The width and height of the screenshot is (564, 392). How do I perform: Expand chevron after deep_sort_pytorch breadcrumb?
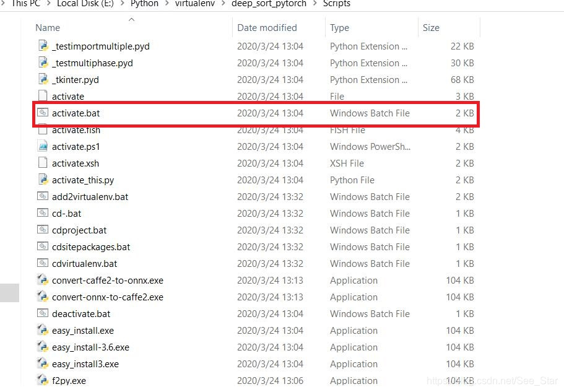click(315, 4)
